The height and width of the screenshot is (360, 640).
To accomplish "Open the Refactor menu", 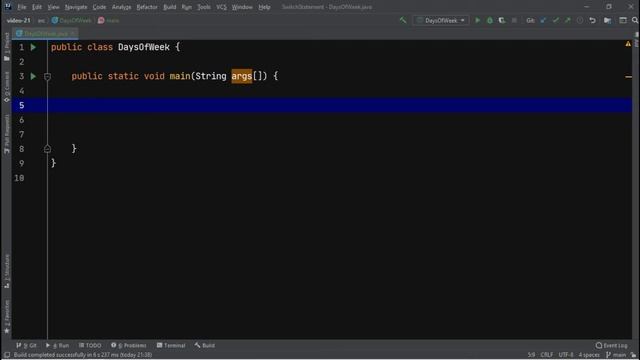I will (x=147, y=7).
